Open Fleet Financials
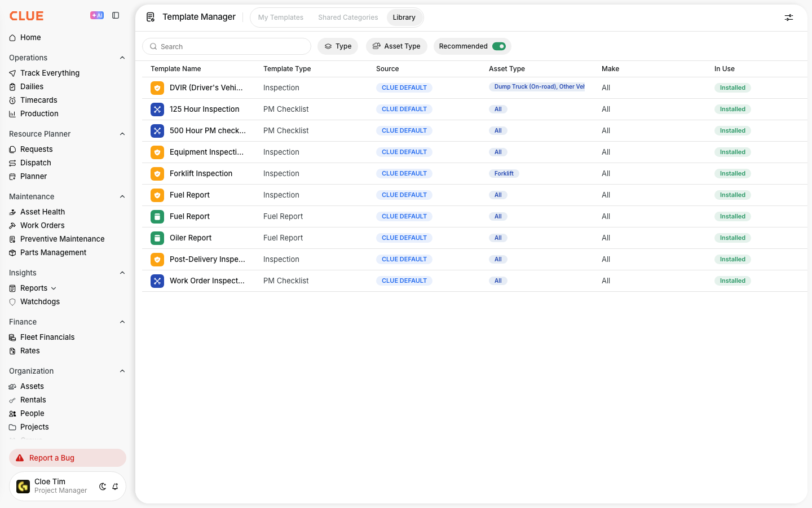 click(47, 337)
